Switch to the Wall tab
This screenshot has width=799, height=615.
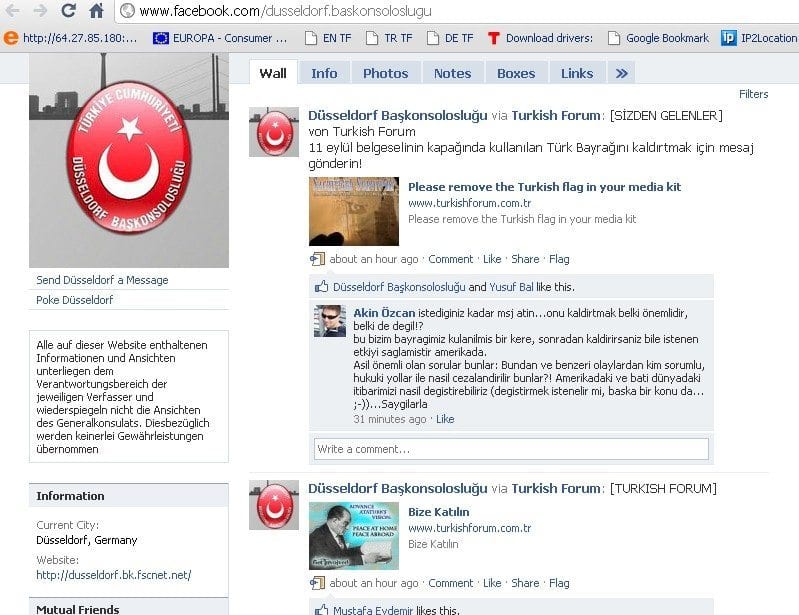coord(273,73)
